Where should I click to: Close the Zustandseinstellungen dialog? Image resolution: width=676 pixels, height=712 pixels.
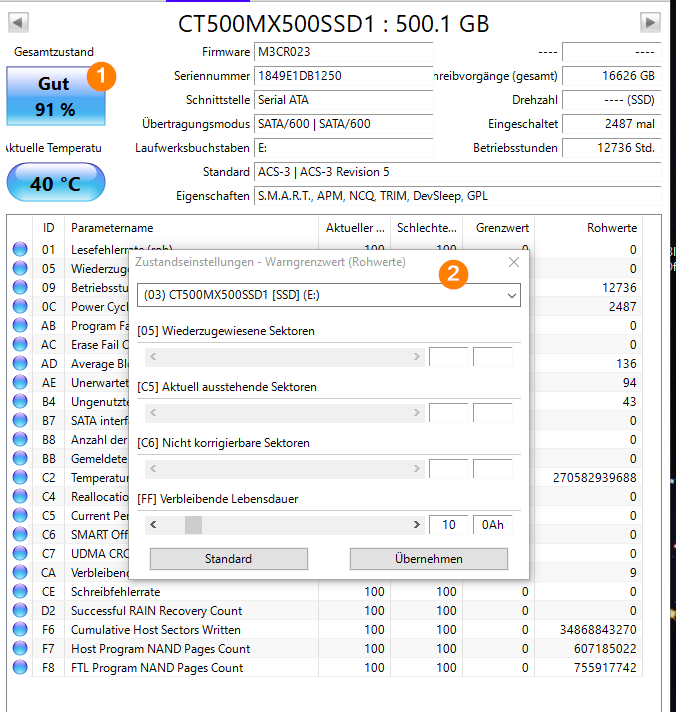(x=514, y=262)
